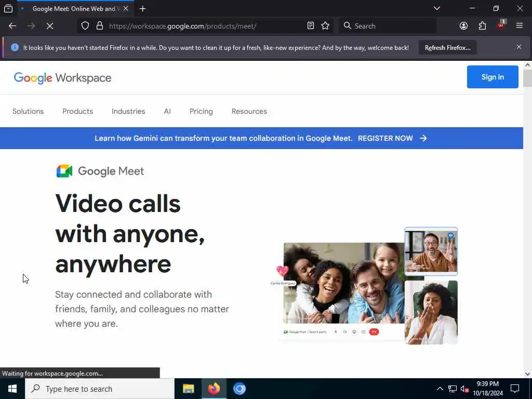Image resolution: width=532 pixels, height=399 pixels.
Task: Click the Video calls with anyone, anywhere heading
Action: (x=130, y=234)
